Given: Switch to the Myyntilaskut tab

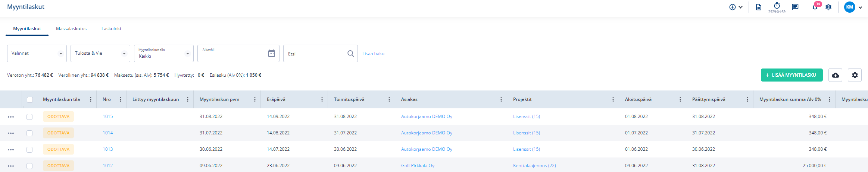Looking at the screenshot, I should [x=27, y=29].
